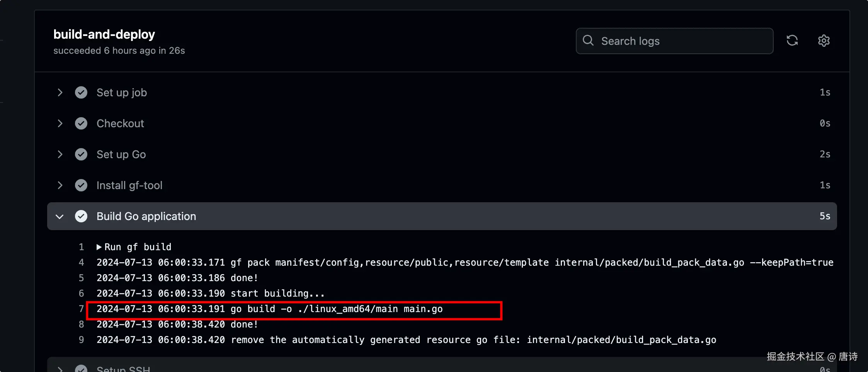Open the log settings gear
This screenshot has height=372, width=868.
click(x=824, y=41)
